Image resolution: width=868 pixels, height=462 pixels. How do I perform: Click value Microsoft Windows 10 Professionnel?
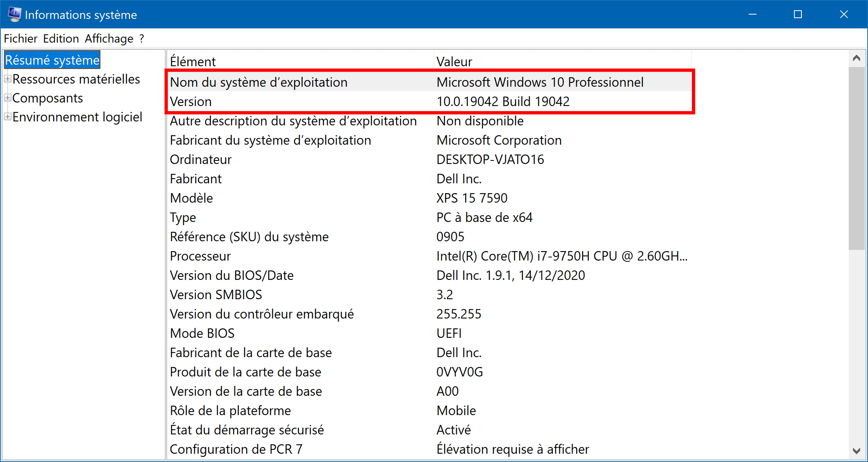[540, 82]
